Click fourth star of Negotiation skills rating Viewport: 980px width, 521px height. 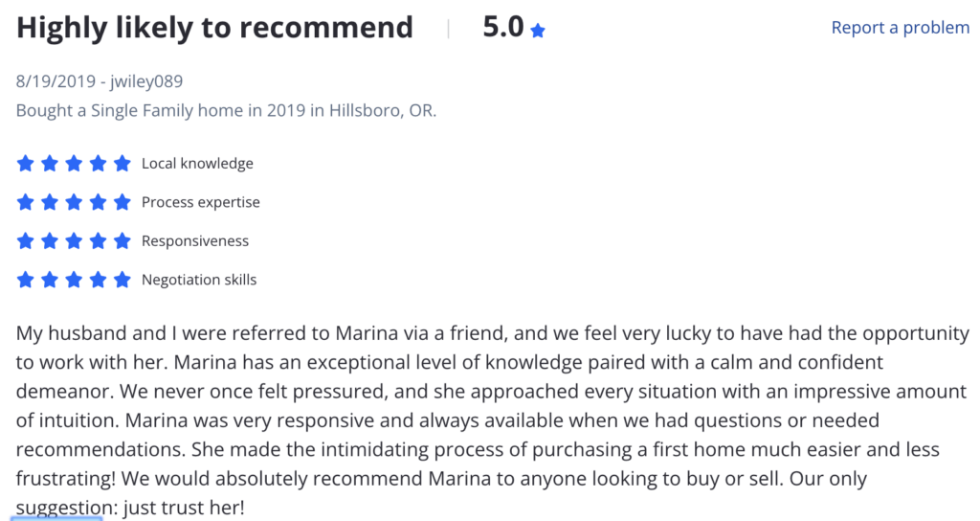[x=99, y=280]
